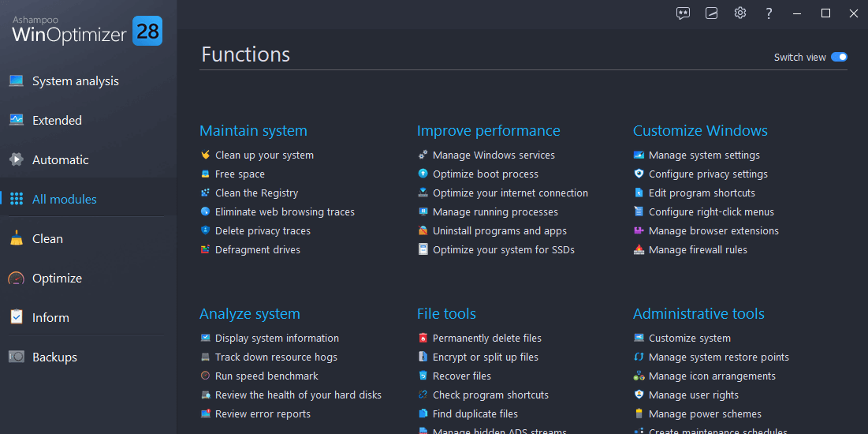Open Configure privacy settings
Screen dimensions: 868x434
708,174
